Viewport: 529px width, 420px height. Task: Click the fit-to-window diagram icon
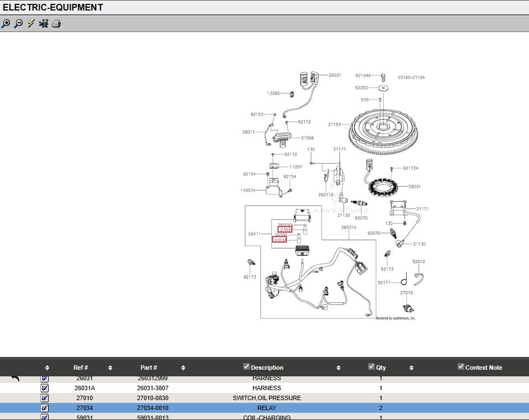(44, 24)
